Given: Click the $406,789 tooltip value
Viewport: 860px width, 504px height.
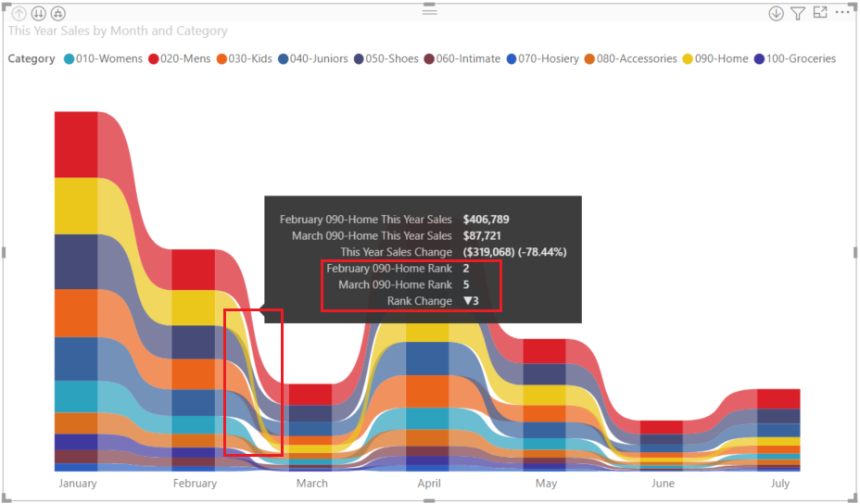Looking at the screenshot, I should pyautogui.click(x=486, y=220).
